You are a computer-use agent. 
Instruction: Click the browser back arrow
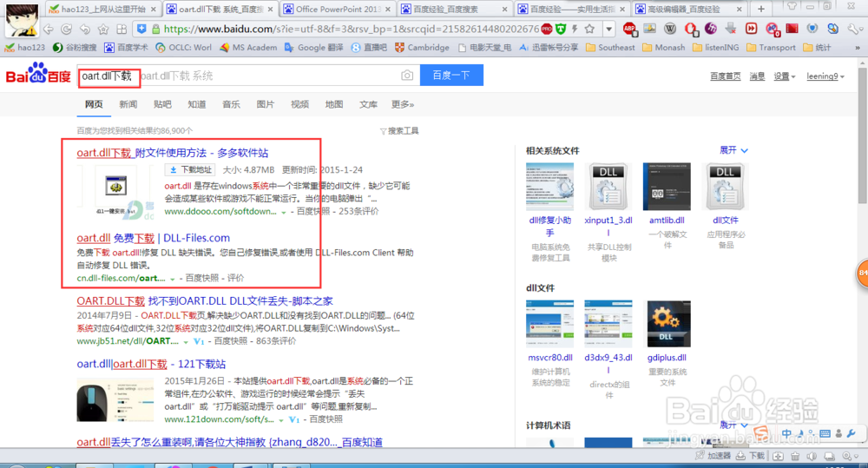pyautogui.click(x=49, y=30)
